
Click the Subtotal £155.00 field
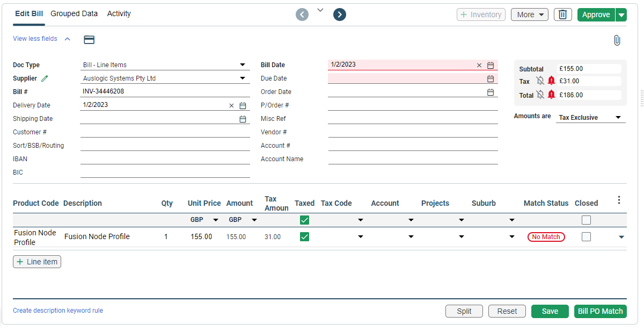coord(589,69)
